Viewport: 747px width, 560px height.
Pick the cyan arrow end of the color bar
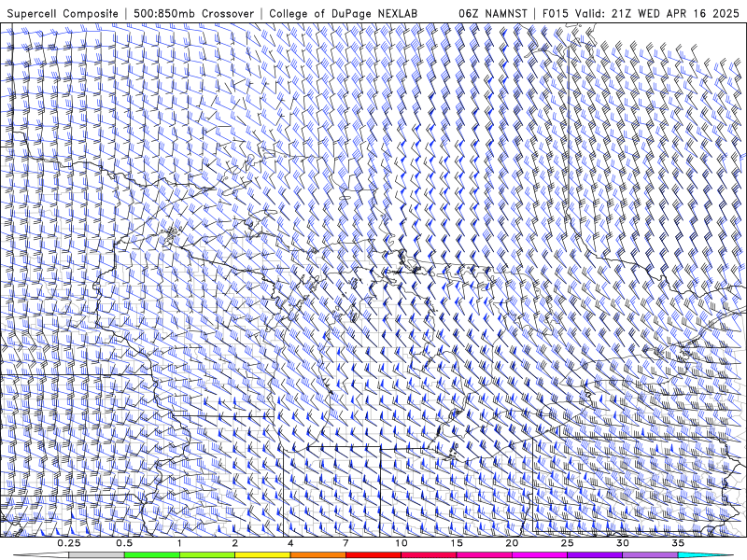pyautogui.click(x=705, y=555)
